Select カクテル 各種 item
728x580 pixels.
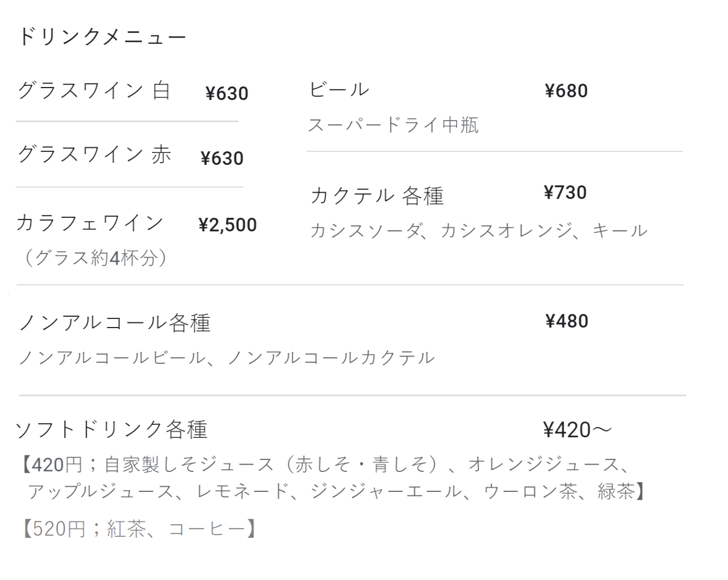click(377, 196)
